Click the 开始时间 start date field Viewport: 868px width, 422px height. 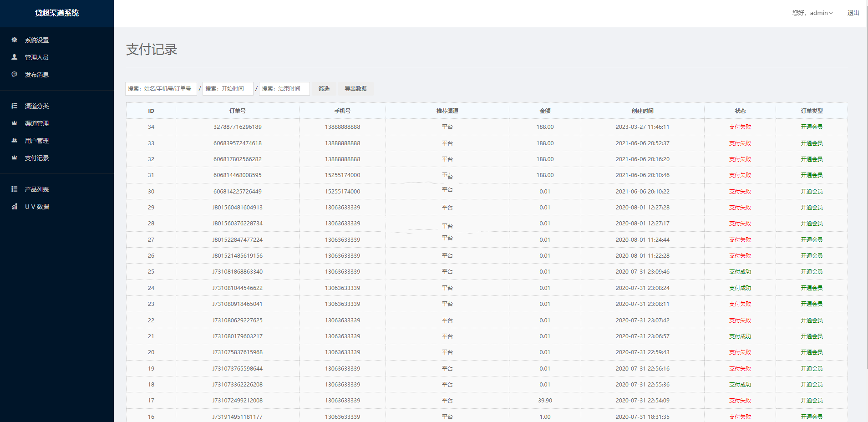coord(228,89)
